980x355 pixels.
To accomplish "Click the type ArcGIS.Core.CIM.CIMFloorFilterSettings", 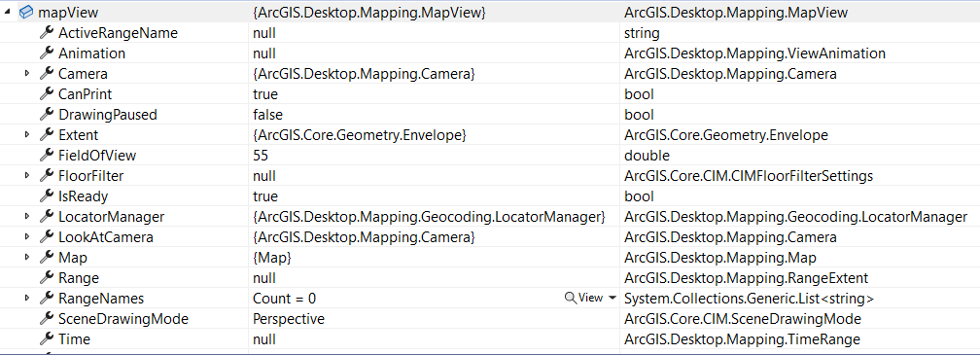I will coord(749,176).
